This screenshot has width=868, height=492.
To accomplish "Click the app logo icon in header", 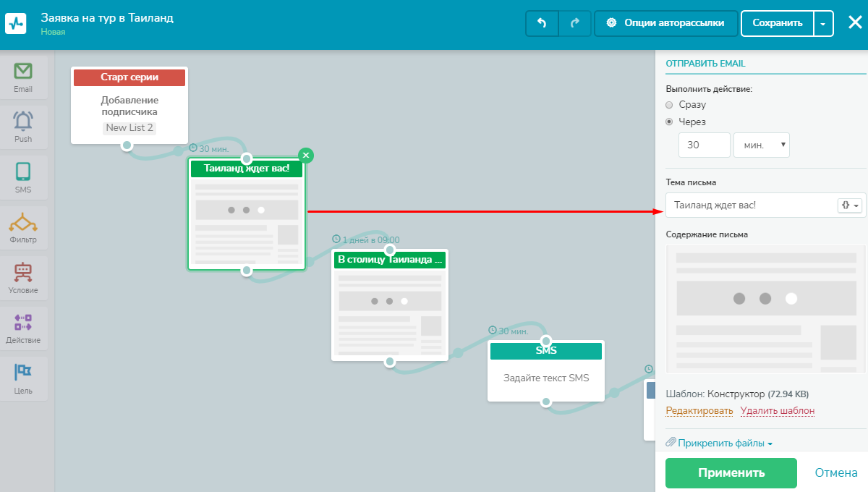I will [x=16, y=23].
